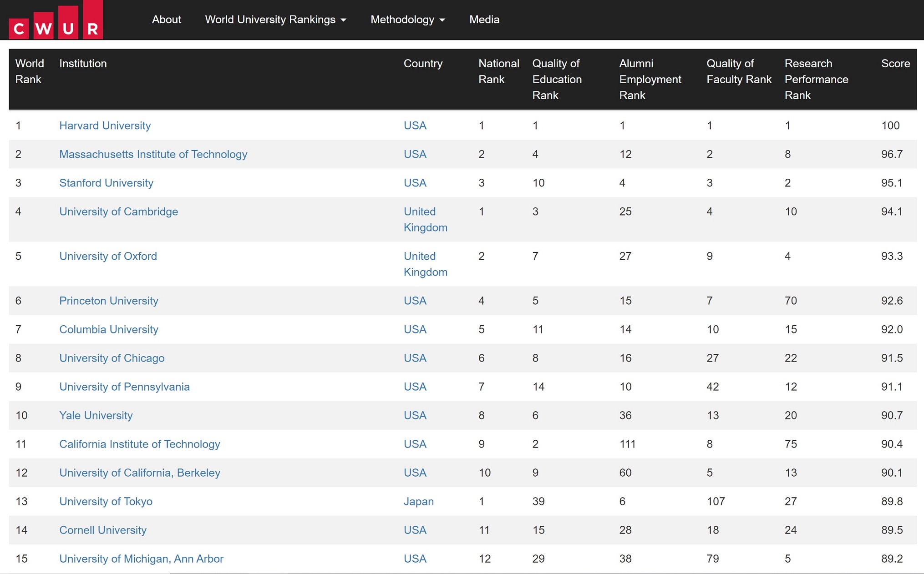Select Berkeley's alumni employment rank 60
The height and width of the screenshot is (574, 924).
tap(625, 473)
